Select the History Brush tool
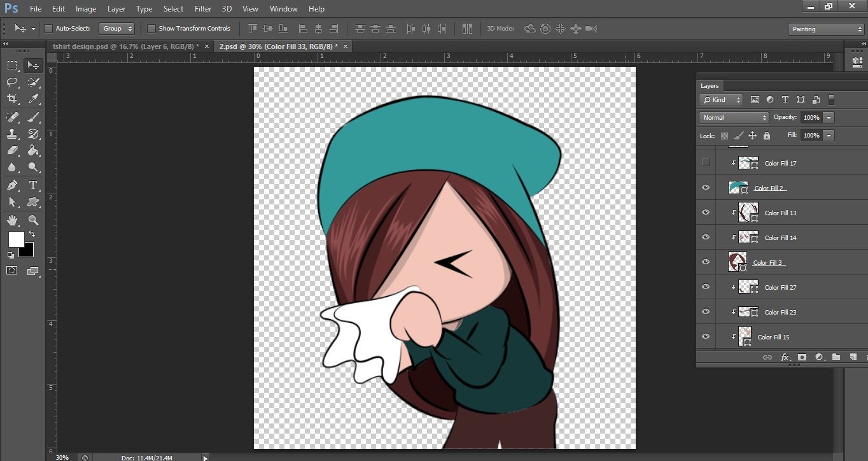The height and width of the screenshot is (461, 868). [x=33, y=134]
